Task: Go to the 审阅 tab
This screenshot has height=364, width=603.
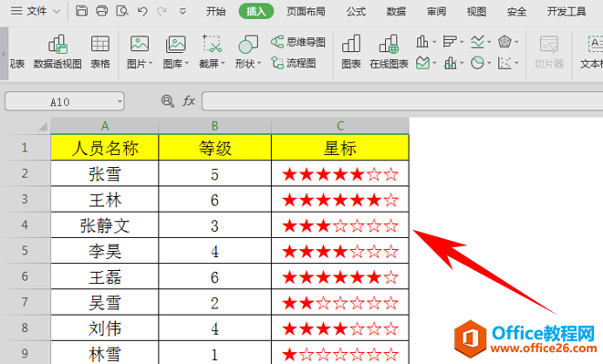Action: point(436,12)
